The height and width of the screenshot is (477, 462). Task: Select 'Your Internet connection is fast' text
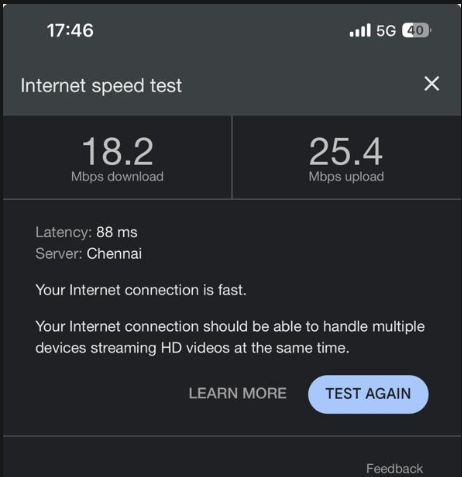(141, 290)
